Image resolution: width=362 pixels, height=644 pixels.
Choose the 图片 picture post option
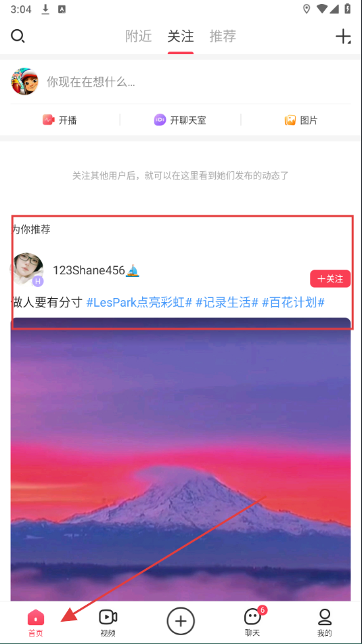pyautogui.click(x=301, y=121)
